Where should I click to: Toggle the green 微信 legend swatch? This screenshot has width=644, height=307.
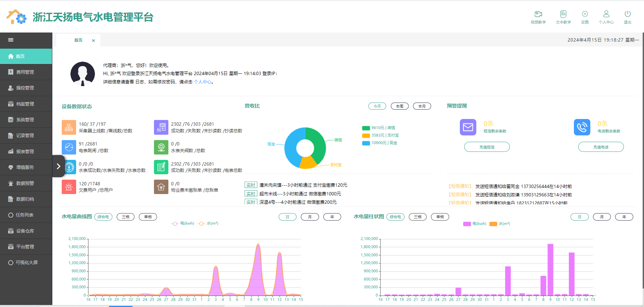(x=366, y=128)
